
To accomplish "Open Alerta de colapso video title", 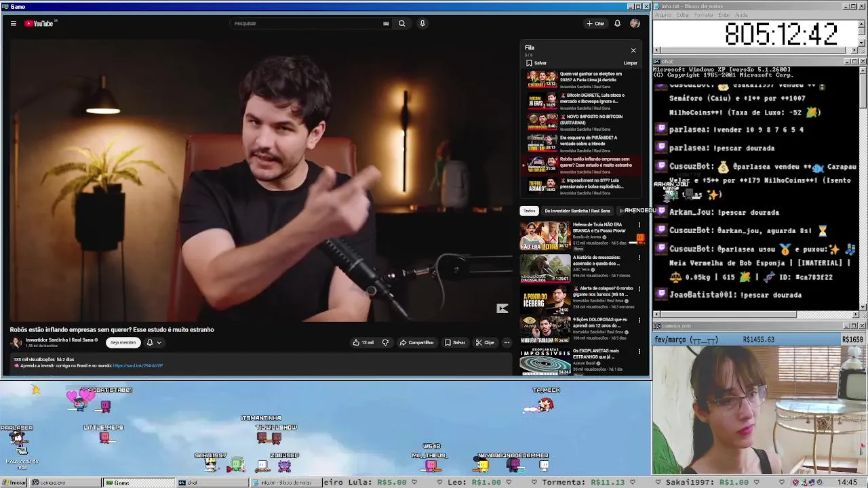I will click(603, 291).
